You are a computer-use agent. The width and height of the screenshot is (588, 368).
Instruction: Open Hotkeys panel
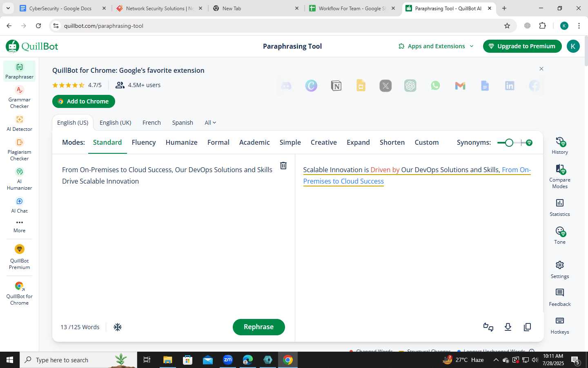click(x=560, y=325)
